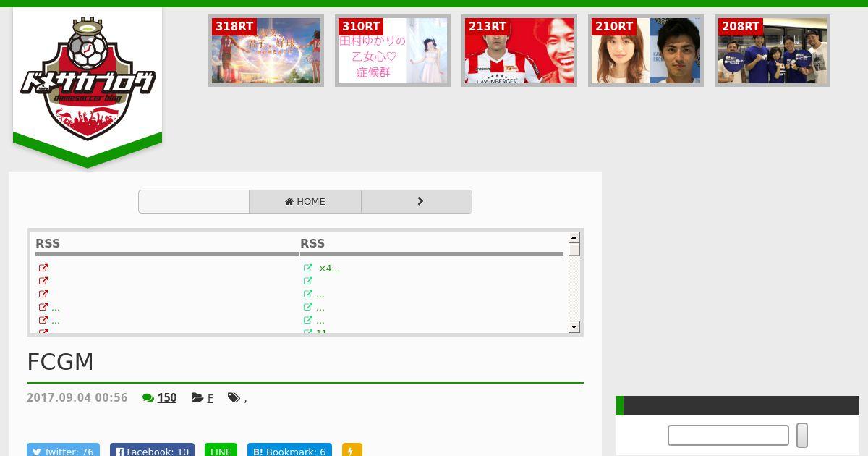Open the 310RT pink text thumbnail
The image size is (868, 456).
(x=393, y=51)
